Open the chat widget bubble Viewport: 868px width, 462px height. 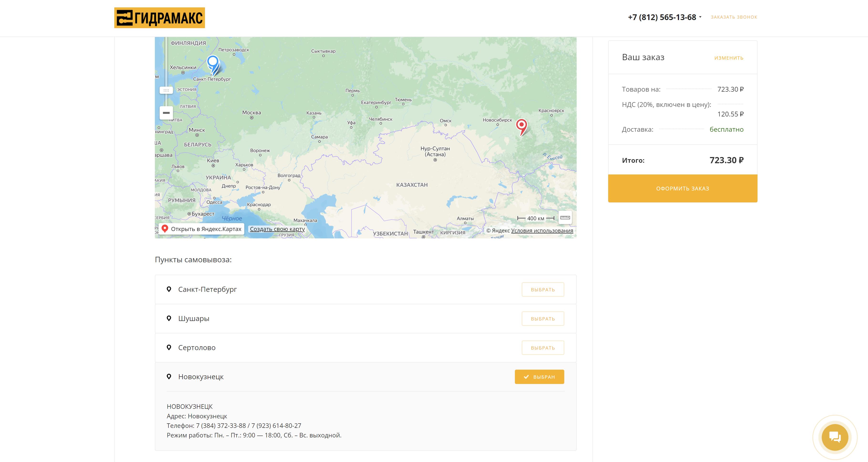(x=835, y=437)
